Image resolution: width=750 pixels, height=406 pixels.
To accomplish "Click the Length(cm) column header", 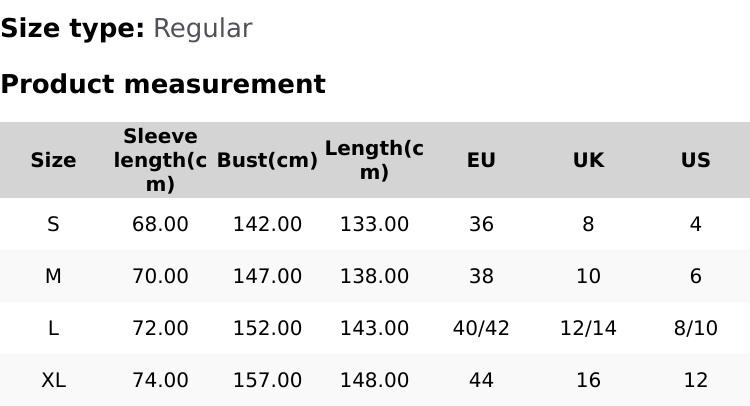I will 374,160.
